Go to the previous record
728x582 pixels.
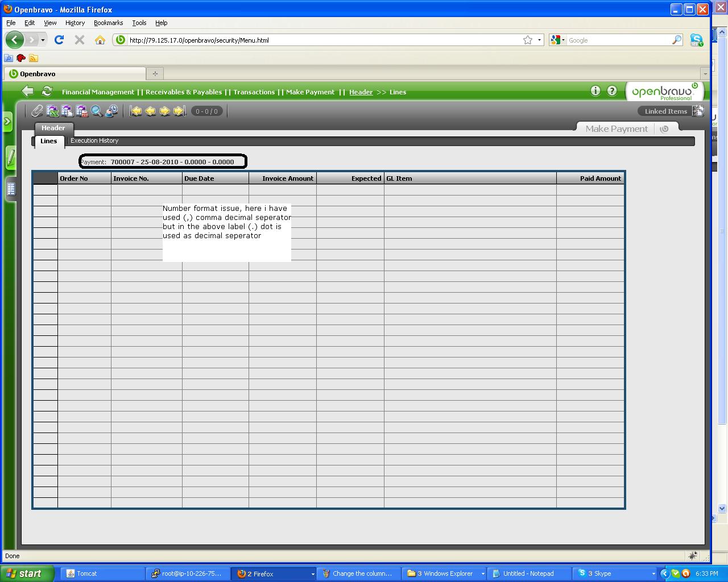pyautogui.click(x=150, y=111)
